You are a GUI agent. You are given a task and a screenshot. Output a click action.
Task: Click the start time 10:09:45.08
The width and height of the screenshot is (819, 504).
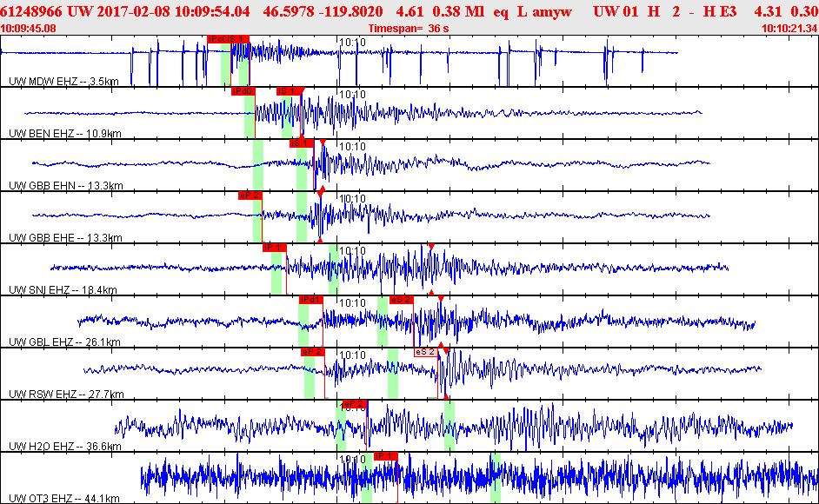[x=28, y=28]
